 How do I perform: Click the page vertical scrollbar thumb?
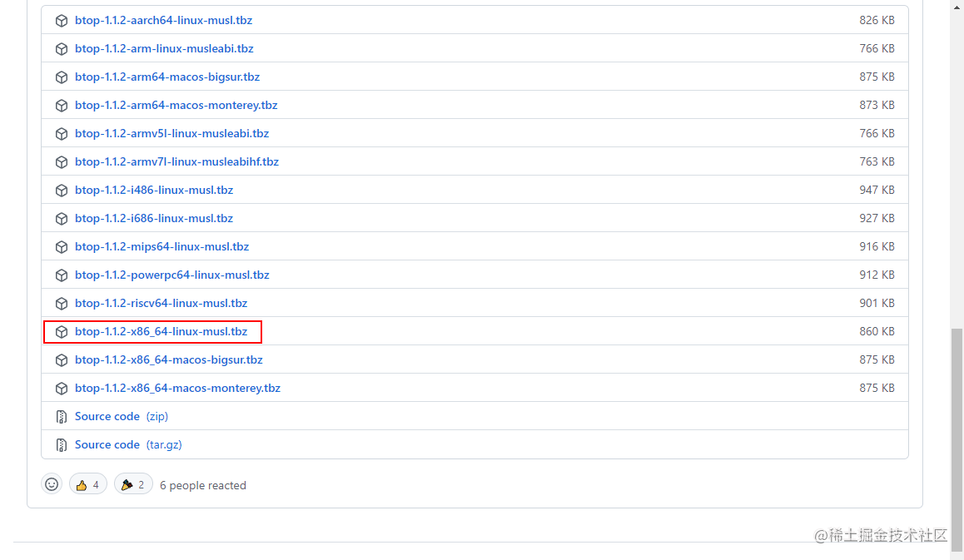click(957, 439)
